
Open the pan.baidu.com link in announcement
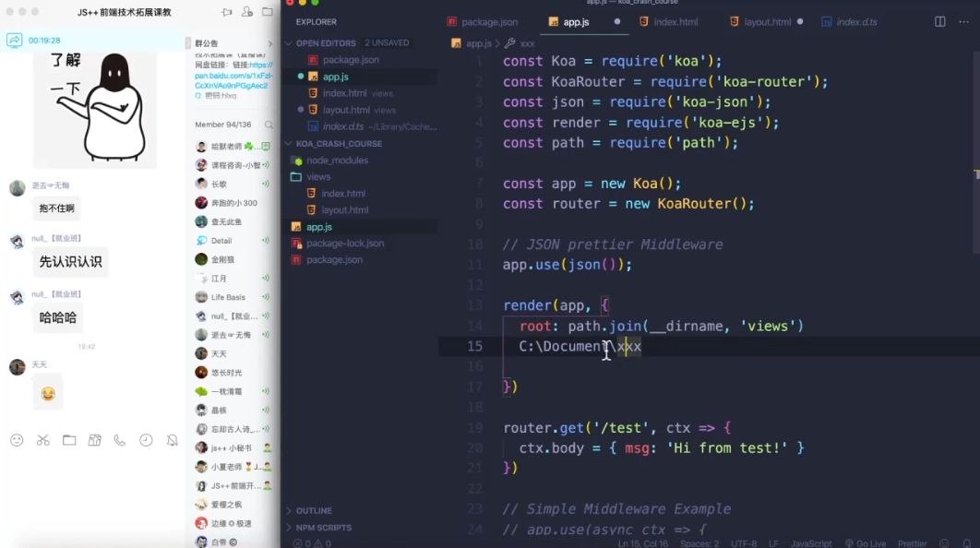[233, 80]
